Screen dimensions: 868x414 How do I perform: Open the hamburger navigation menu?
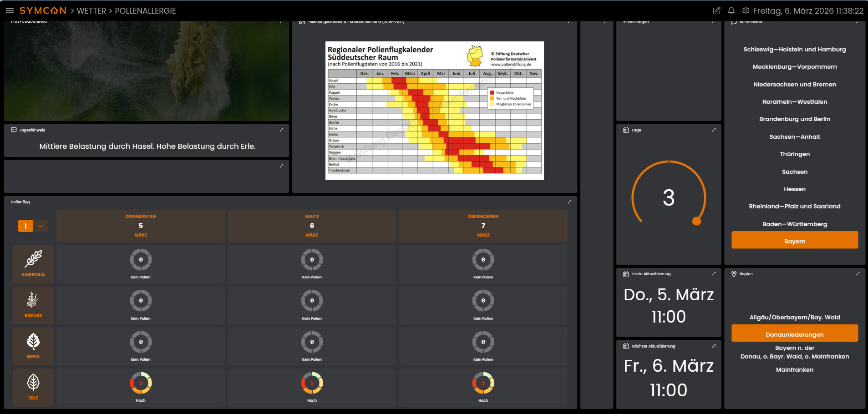point(10,10)
